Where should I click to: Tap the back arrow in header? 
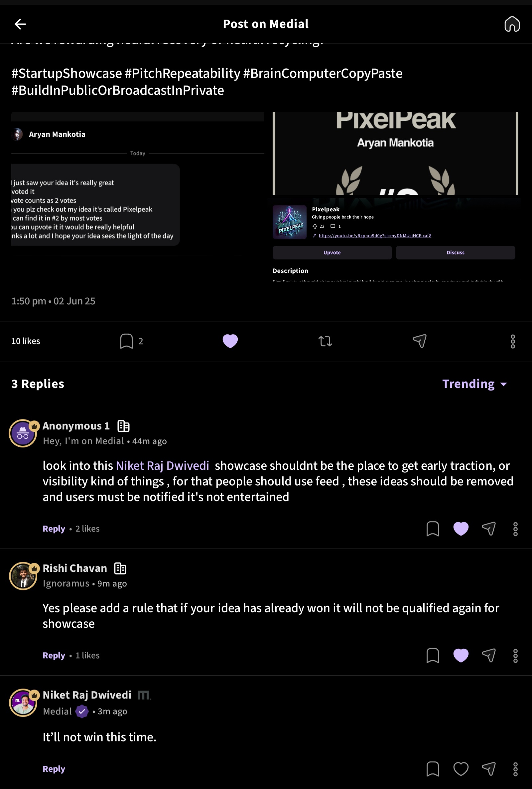pyautogui.click(x=20, y=24)
